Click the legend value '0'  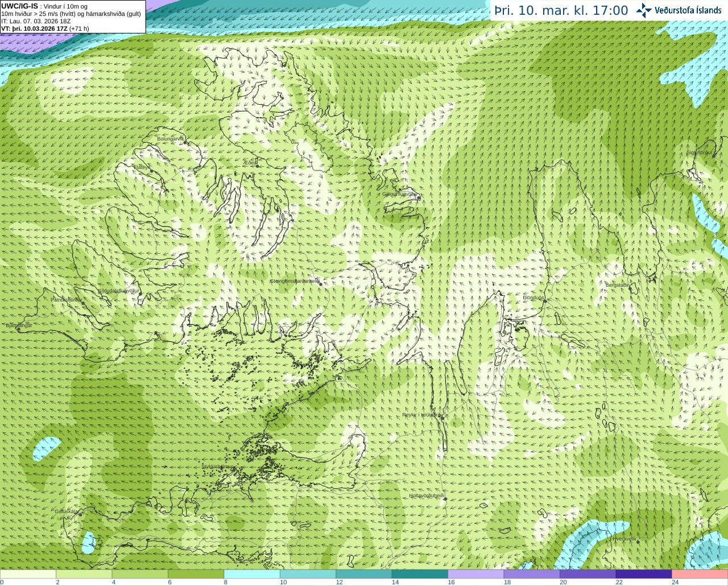point(2,582)
